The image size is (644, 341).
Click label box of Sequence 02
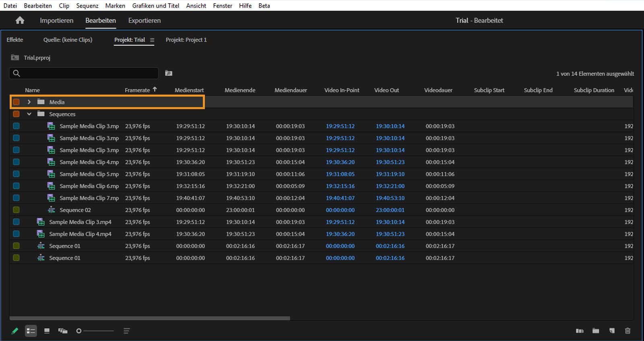16,210
